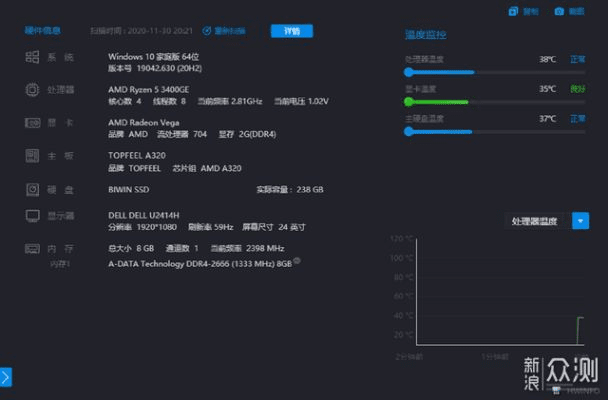This screenshot has height=400, width=608.
Task: Click the Hard disk (硬盘) icon
Action: tap(32, 189)
